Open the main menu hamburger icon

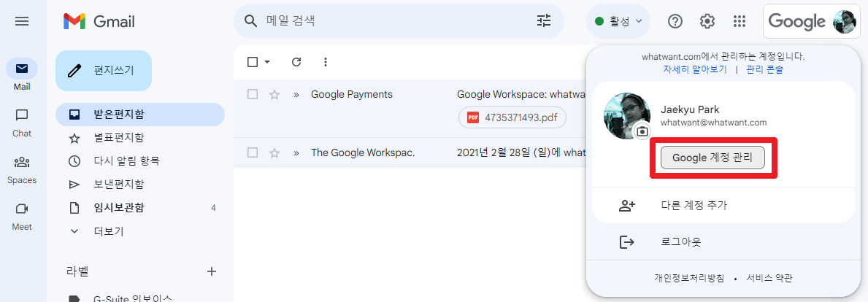(22, 22)
